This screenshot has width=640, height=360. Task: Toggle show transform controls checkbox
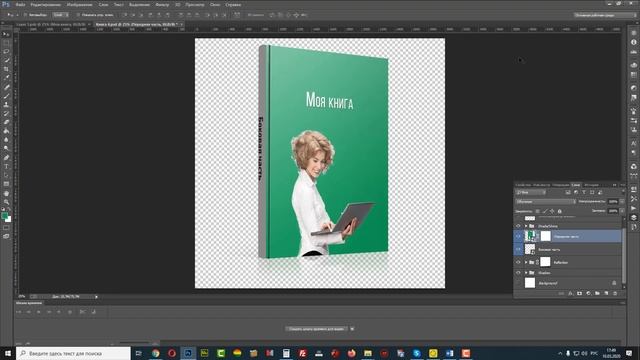(x=78, y=15)
